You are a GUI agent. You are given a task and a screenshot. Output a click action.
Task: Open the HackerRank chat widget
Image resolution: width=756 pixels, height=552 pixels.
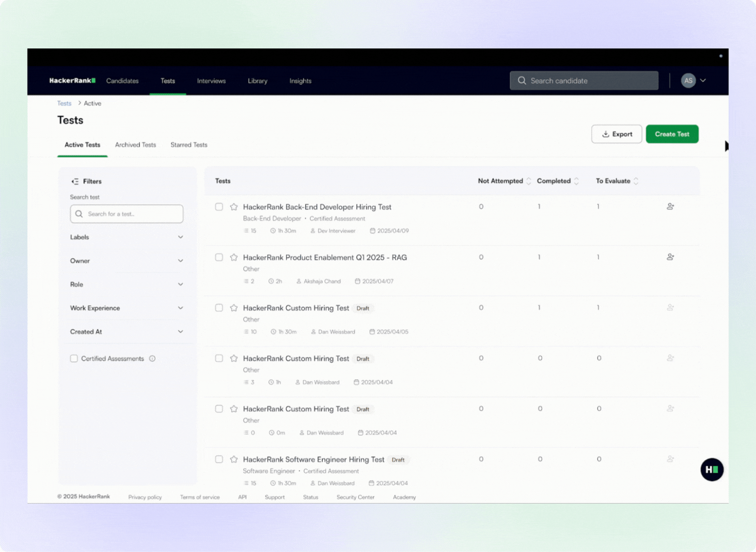(x=712, y=469)
